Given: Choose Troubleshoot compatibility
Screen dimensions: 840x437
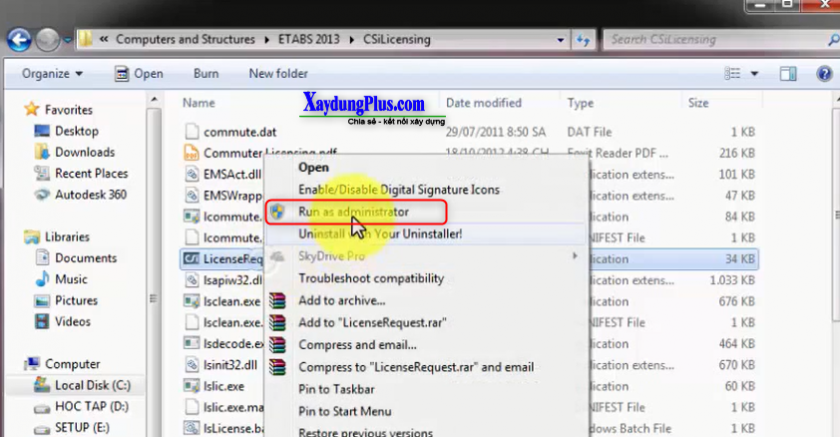Looking at the screenshot, I should click(371, 278).
